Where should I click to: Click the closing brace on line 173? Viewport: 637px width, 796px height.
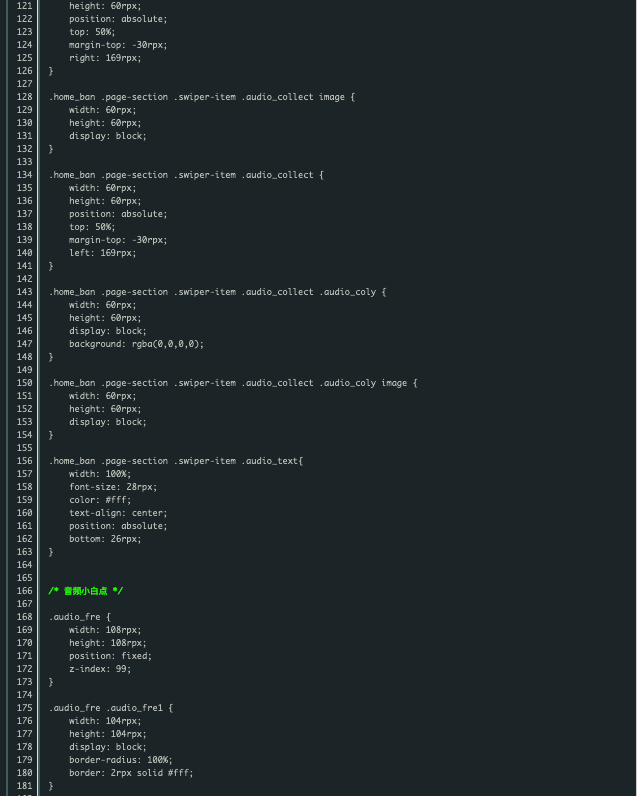pyautogui.click(x=51, y=682)
